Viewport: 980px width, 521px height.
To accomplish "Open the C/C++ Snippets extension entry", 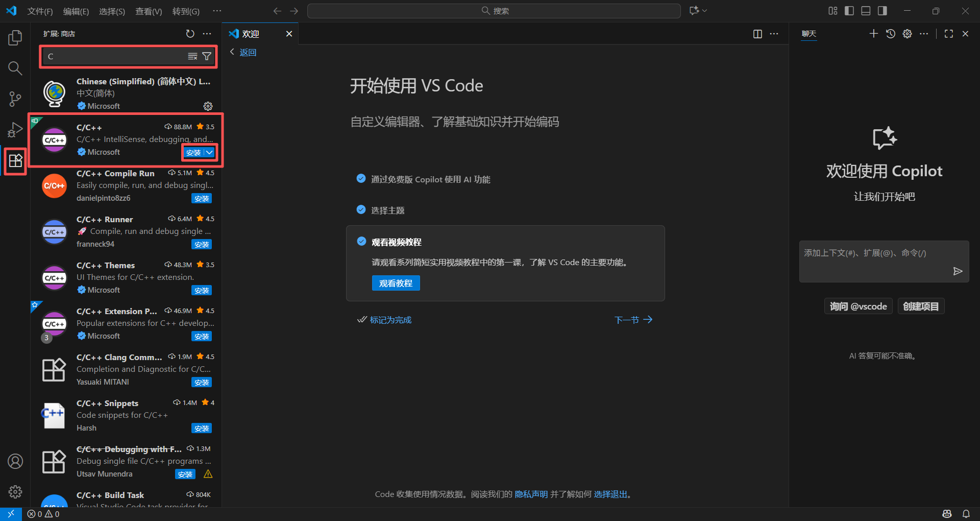I will coord(127,415).
